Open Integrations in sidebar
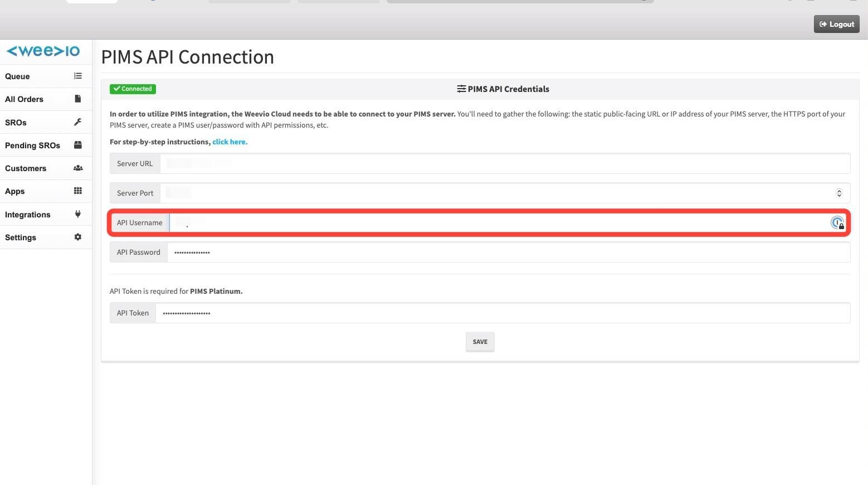The width and height of the screenshot is (868, 485). click(46, 215)
